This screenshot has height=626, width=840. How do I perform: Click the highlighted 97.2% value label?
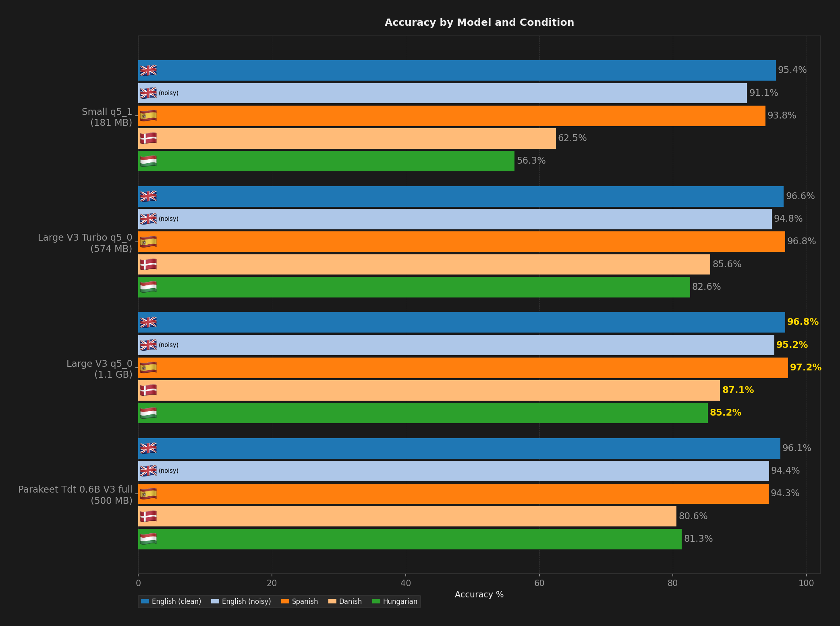click(806, 368)
